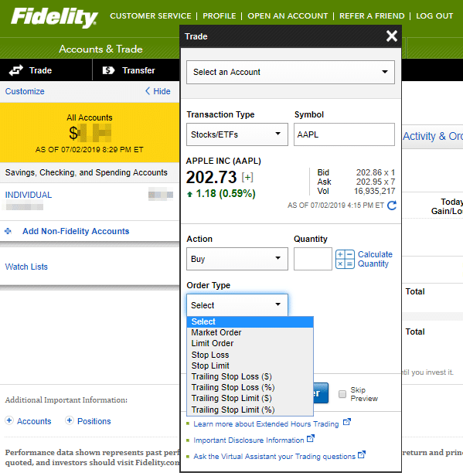Click Open an Account link
Viewport: 463px width, 476px height.
pos(288,15)
